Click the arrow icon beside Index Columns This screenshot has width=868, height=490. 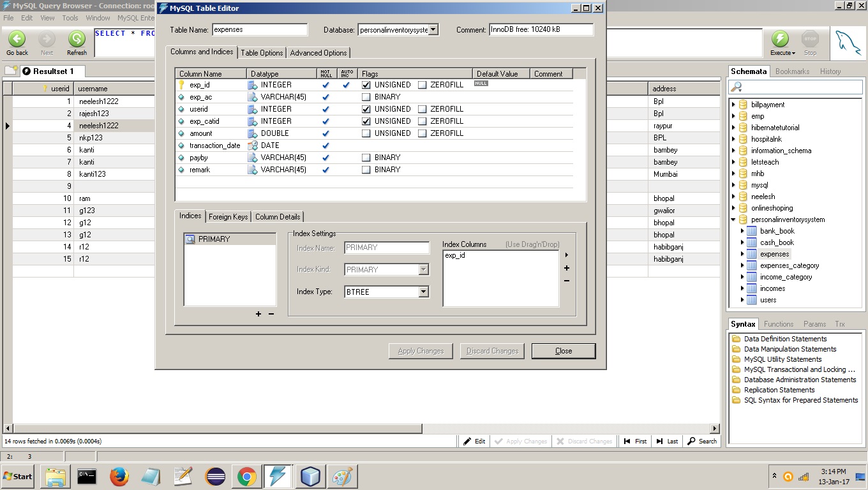point(567,255)
